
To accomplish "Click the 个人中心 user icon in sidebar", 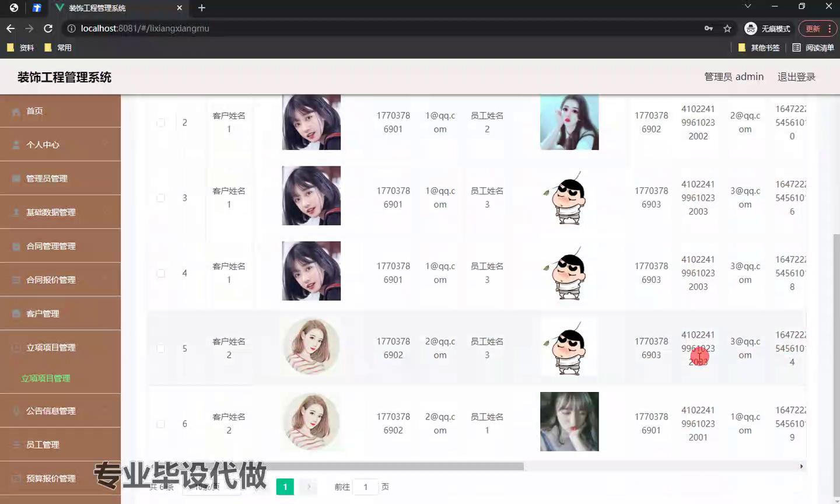I will pyautogui.click(x=16, y=145).
